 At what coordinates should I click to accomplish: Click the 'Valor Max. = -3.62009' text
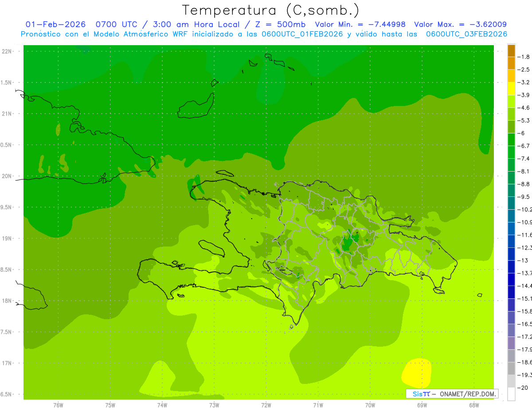461,24
